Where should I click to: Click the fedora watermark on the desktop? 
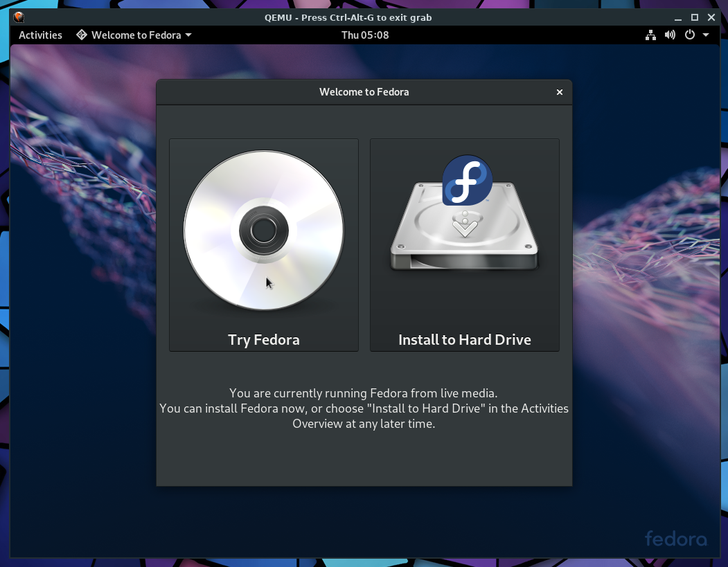675,539
